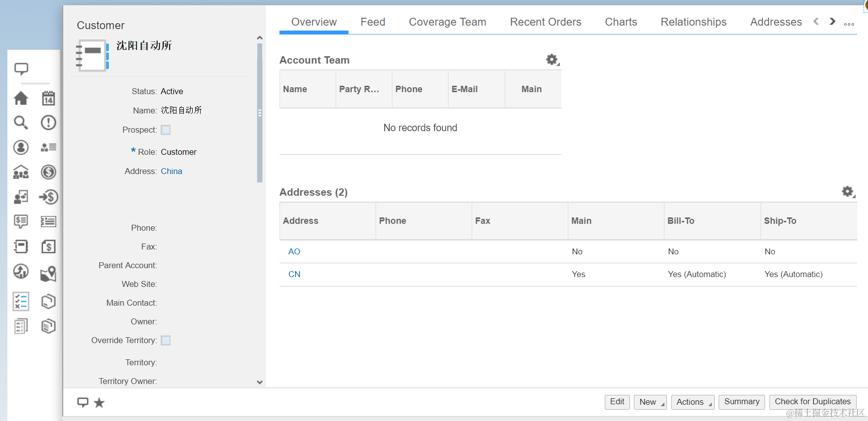Open the contact list icon with lines
The height and width of the screenshot is (421, 868).
point(48,147)
